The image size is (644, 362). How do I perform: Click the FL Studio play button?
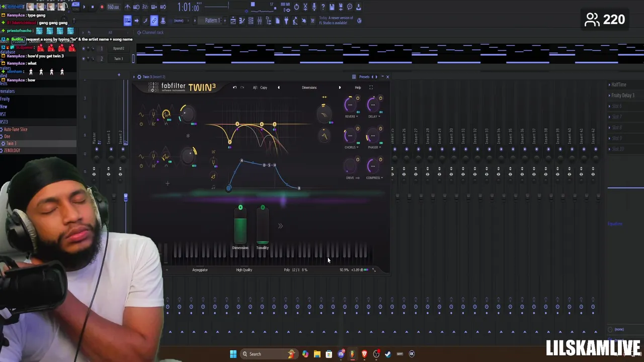[x=84, y=7]
